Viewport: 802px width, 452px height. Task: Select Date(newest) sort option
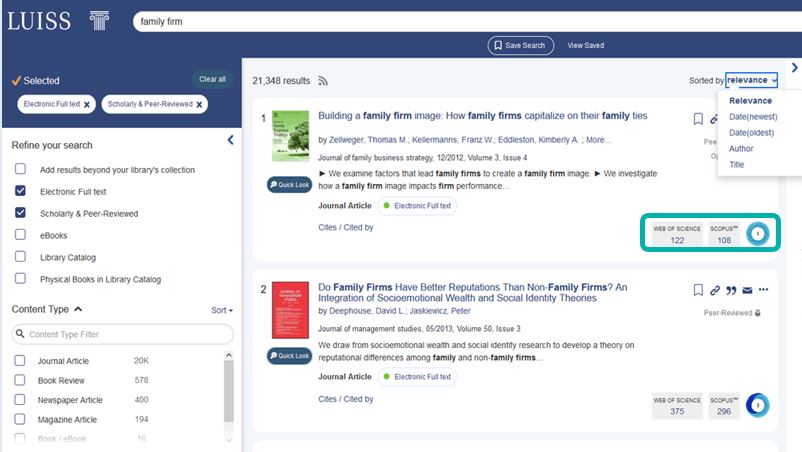753,117
